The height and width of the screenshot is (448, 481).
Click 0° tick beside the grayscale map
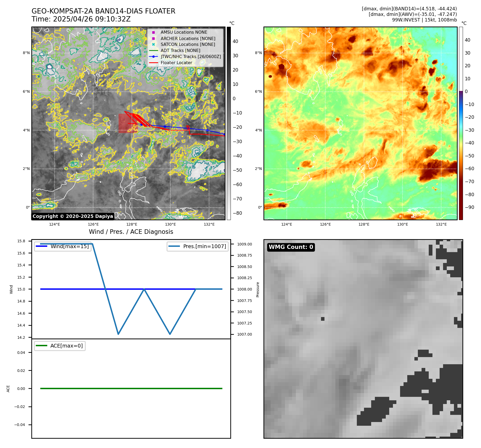coord(28,208)
